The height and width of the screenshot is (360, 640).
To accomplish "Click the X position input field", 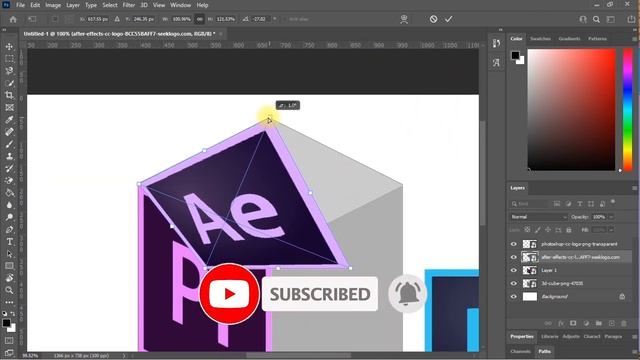I will 98,19.
